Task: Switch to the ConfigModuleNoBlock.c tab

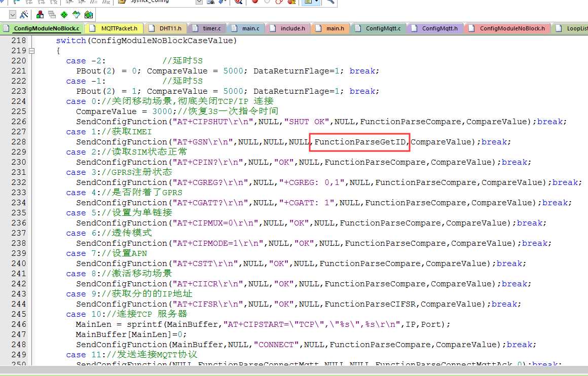Action: (x=42, y=28)
